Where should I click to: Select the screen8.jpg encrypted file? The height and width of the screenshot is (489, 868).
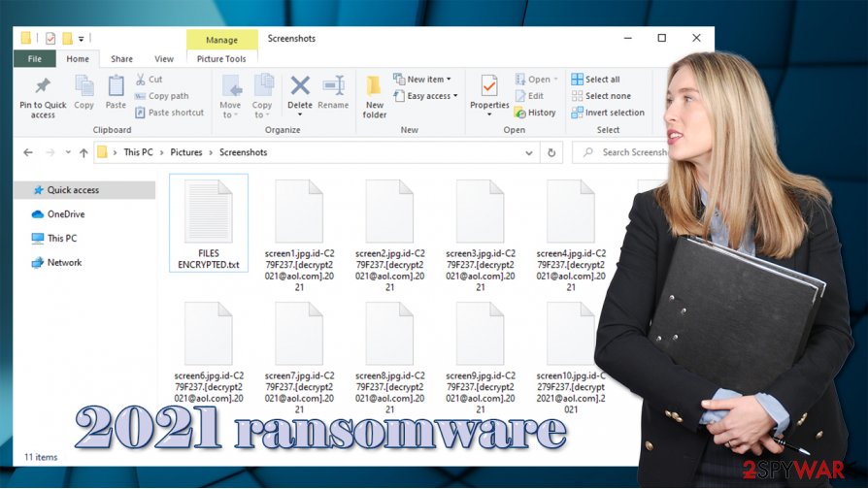[x=389, y=357]
